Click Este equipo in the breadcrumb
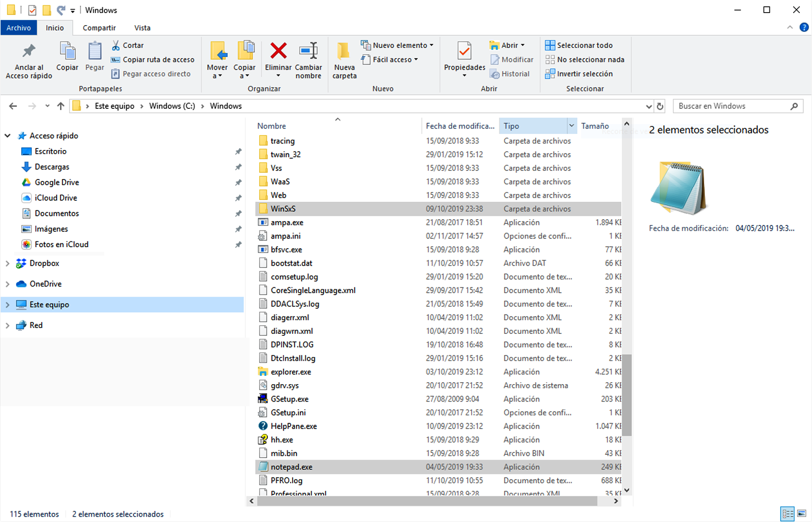812x522 pixels. tap(115, 106)
